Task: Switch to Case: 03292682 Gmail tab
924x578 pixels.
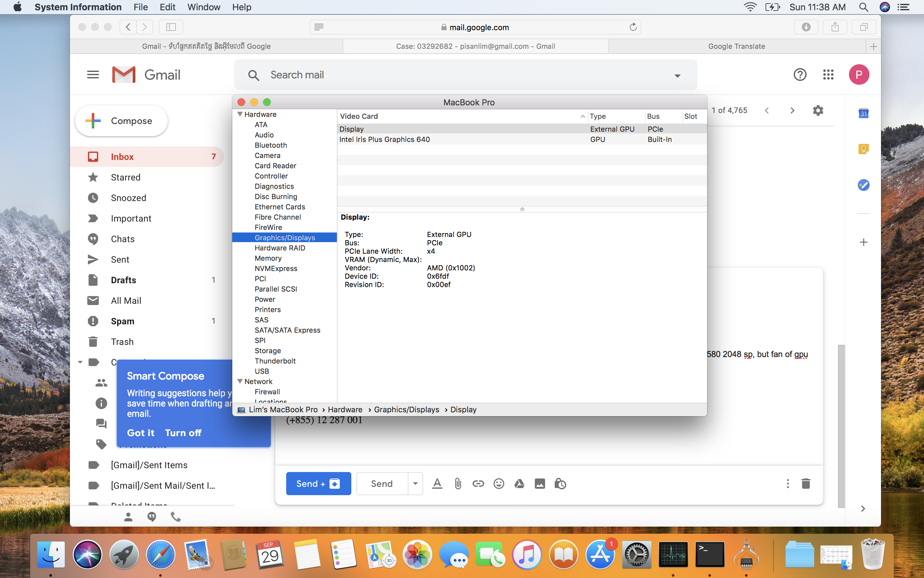Action: (x=475, y=46)
